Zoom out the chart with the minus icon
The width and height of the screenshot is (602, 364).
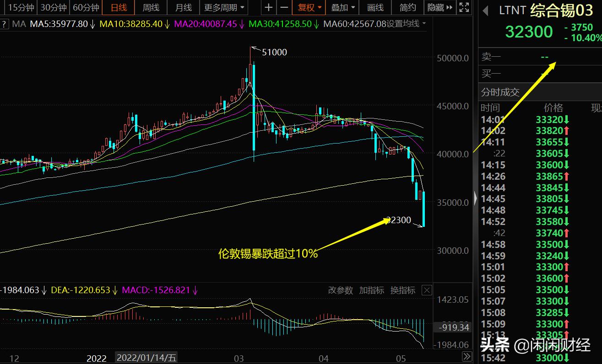284,7
